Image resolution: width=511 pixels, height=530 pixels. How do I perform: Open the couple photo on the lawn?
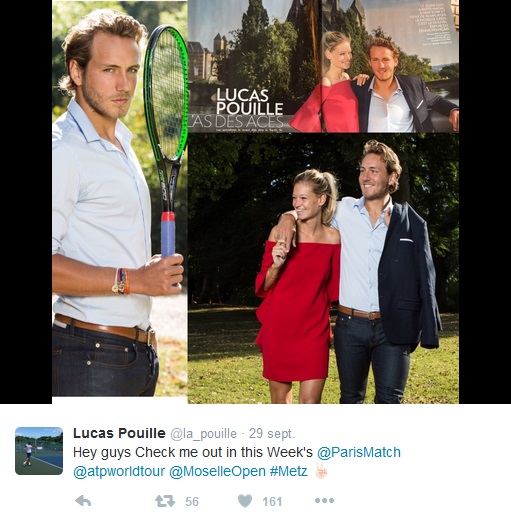click(x=323, y=268)
